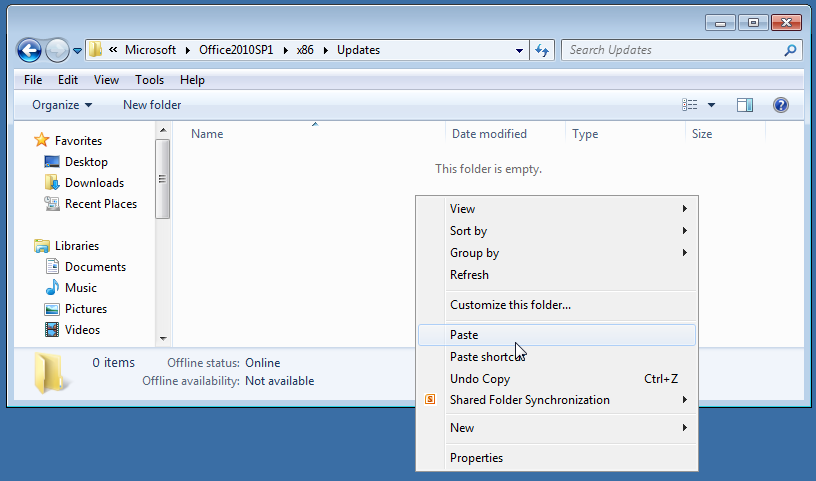This screenshot has height=481, width=816.
Task: Open the Pictures library label
Action: pos(85,309)
